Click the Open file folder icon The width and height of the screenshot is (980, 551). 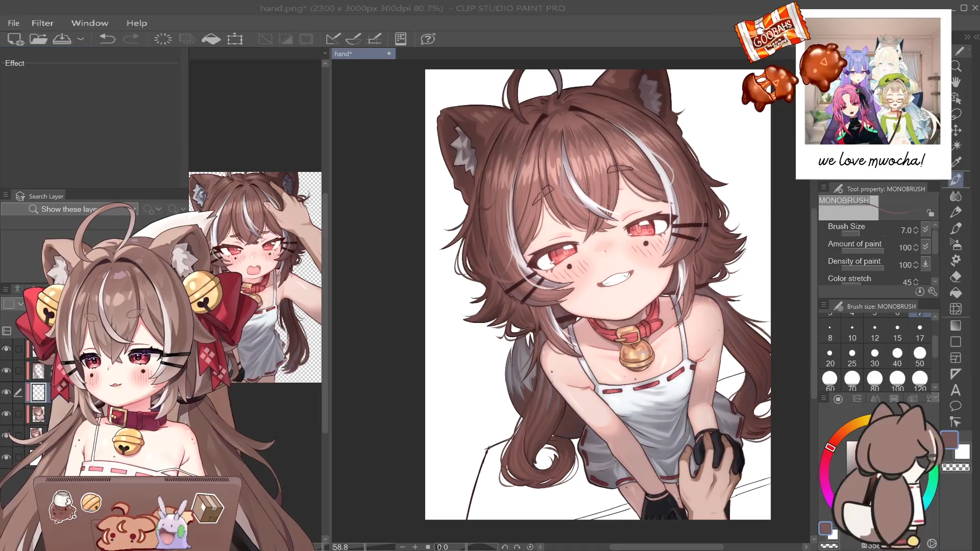point(38,39)
